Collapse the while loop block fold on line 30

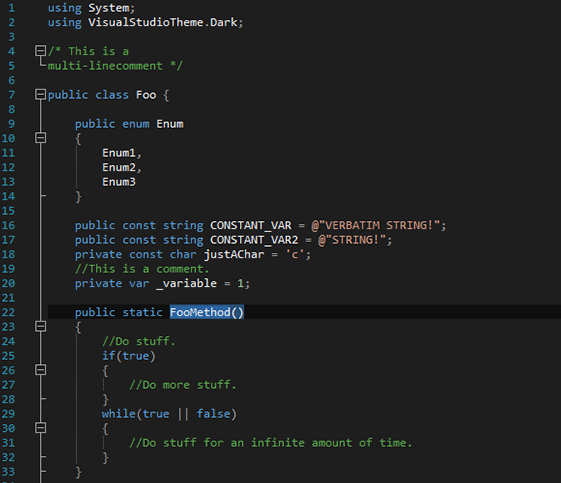(40, 428)
